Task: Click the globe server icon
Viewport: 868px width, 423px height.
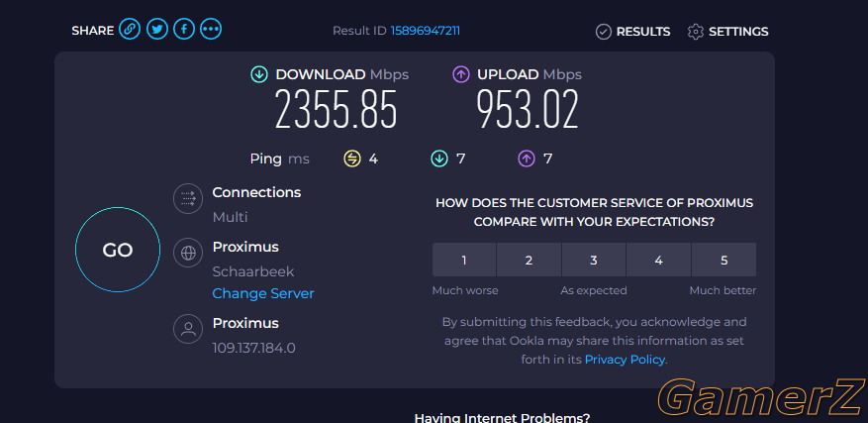Action: coord(188,253)
